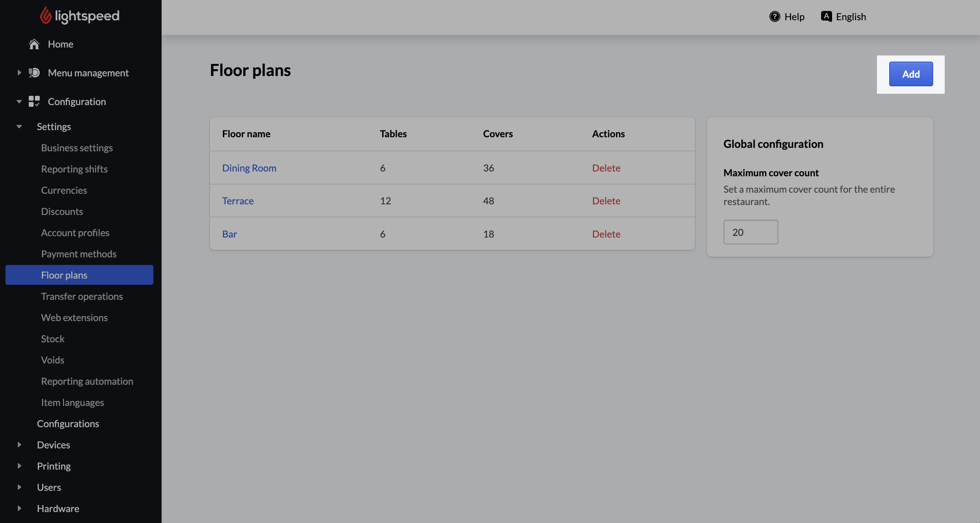
Task: Click the Home house icon
Action: pos(34,44)
